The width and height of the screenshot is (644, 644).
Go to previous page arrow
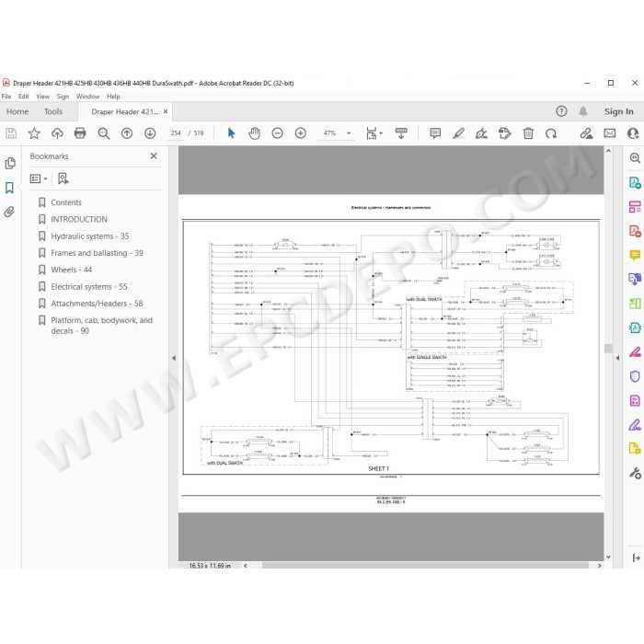tap(127, 133)
